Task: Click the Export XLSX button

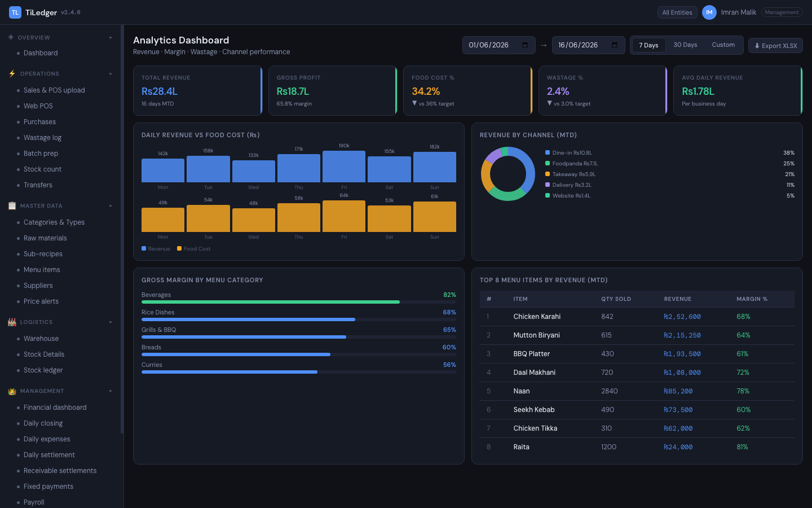Action: pos(775,46)
